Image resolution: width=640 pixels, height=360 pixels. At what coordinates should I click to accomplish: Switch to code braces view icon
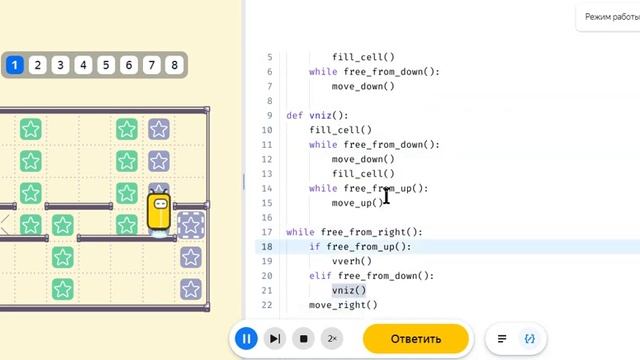pos(529,338)
